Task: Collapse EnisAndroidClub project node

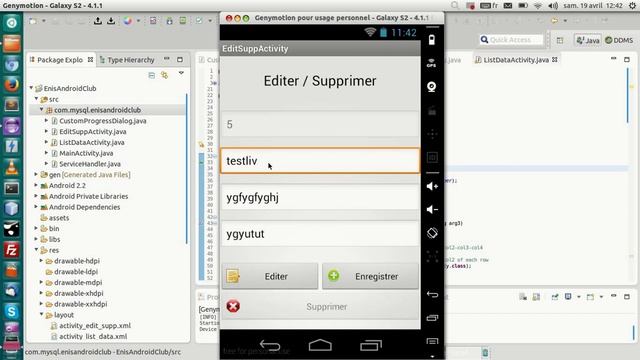Action: (x=31, y=88)
